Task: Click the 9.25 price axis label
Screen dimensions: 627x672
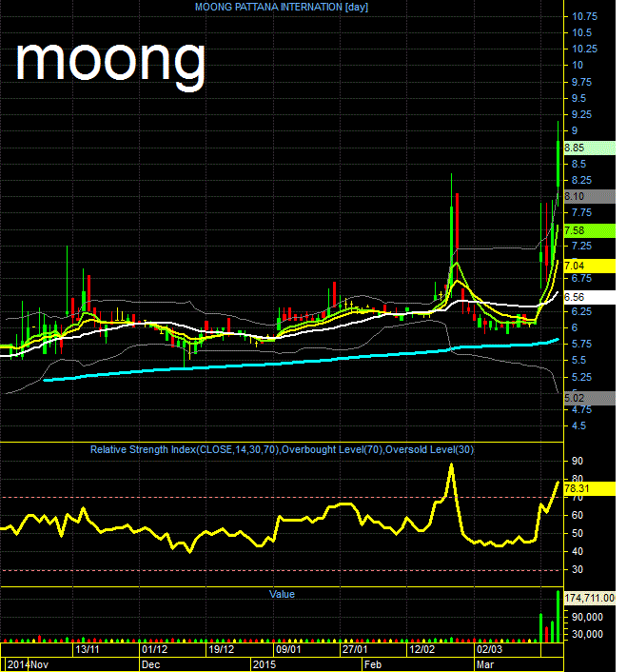Action: pos(581,114)
